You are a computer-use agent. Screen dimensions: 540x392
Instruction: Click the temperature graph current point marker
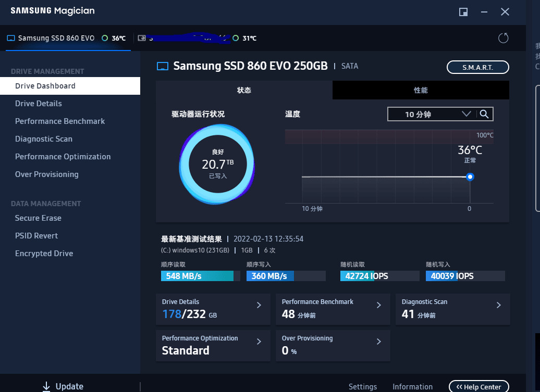click(470, 177)
